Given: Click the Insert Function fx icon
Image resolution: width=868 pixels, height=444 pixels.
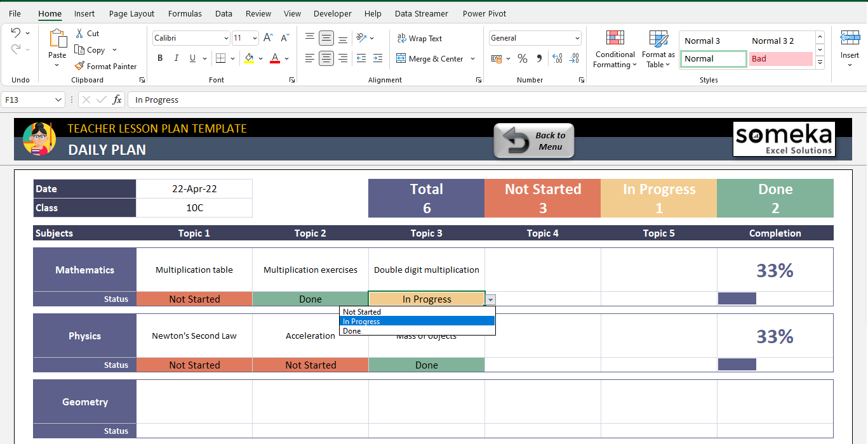Looking at the screenshot, I should (x=117, y=100).
